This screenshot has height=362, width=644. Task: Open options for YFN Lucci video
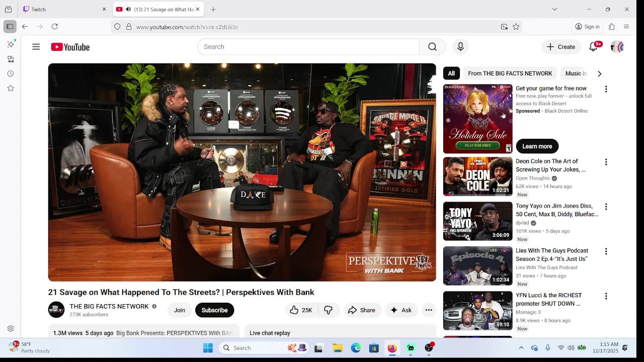(x=606, y=296)
